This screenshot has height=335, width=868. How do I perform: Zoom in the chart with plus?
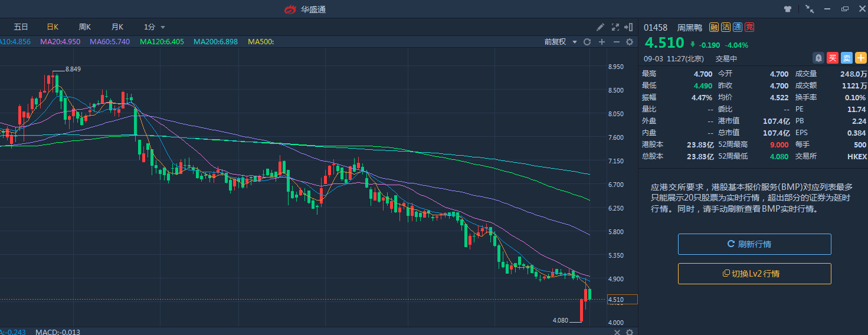click(602, 42)
